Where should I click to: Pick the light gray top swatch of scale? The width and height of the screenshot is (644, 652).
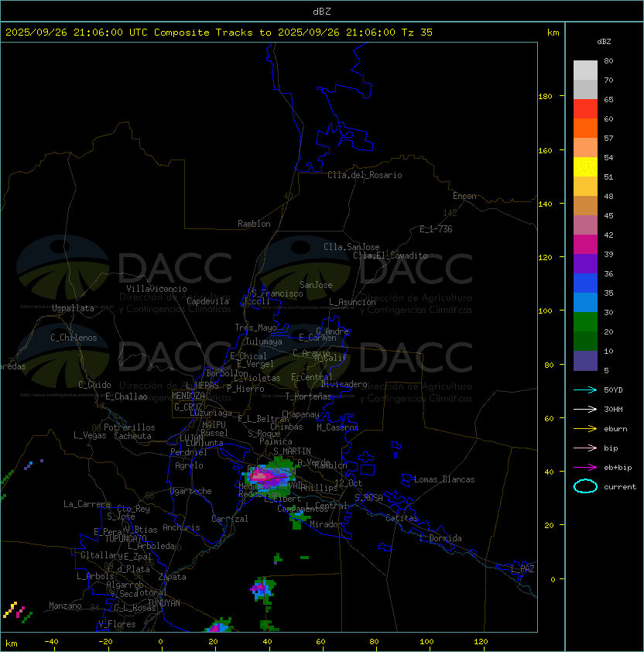click(x=585, y=70)
